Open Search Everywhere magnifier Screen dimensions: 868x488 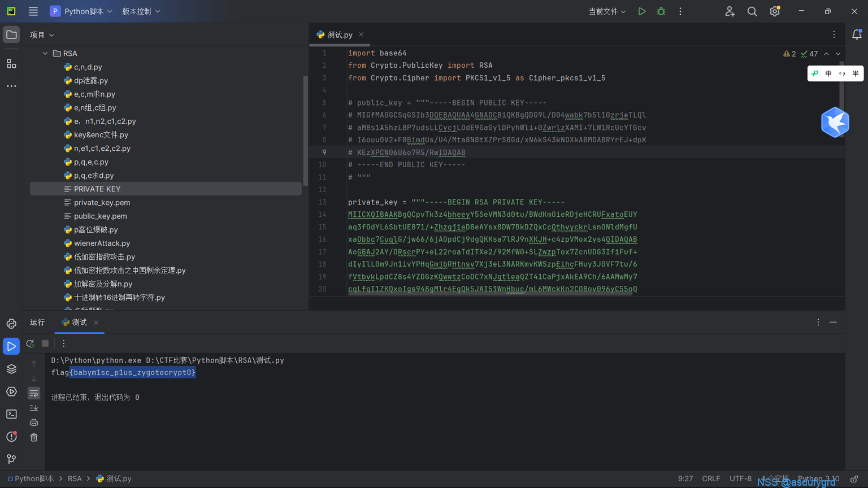(x=752, y=11)
